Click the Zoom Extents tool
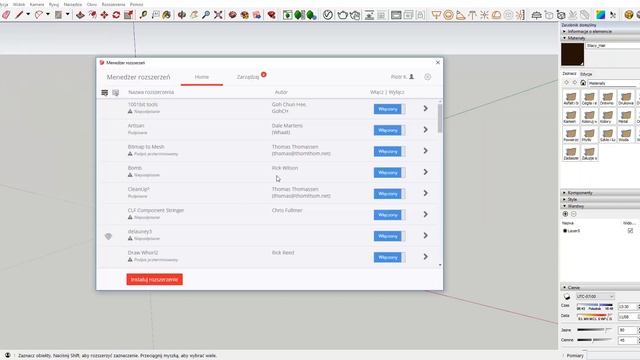Image resolution: width=640 pixels, height=360 pixels. pyautogui.click(x=218, y=15)
